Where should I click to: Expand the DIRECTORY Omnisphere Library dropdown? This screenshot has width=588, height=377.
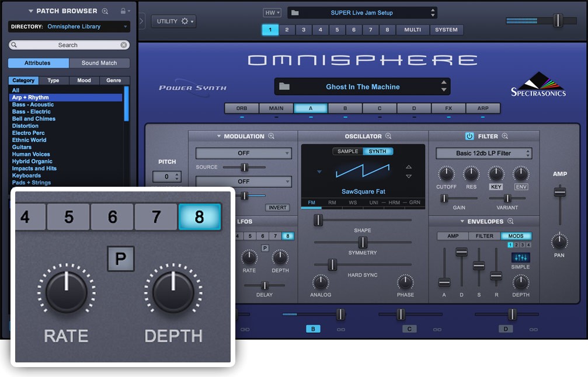(x=69, y=27)
